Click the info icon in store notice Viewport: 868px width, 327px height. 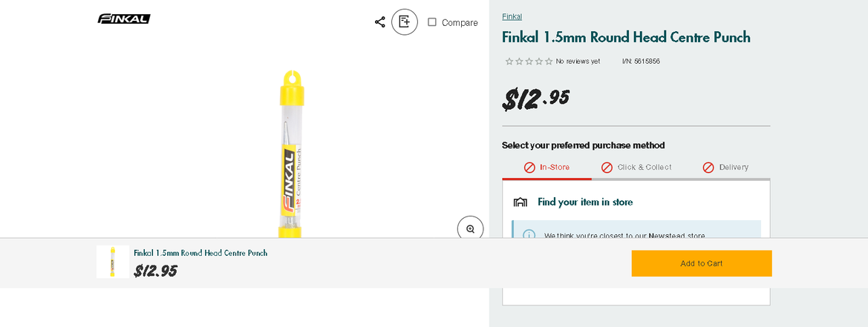[x=529, y=235]
